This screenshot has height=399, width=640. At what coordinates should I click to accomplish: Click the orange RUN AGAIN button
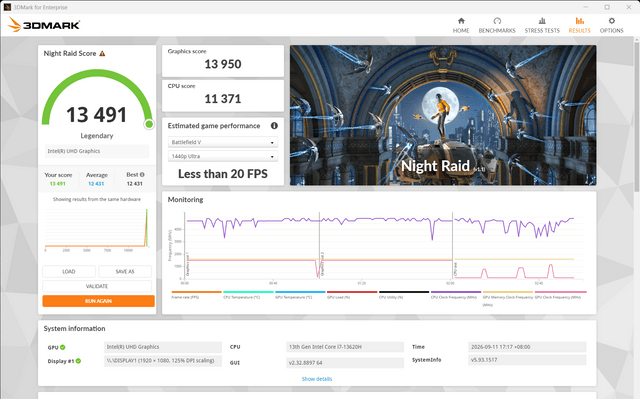tap(98, 301)
